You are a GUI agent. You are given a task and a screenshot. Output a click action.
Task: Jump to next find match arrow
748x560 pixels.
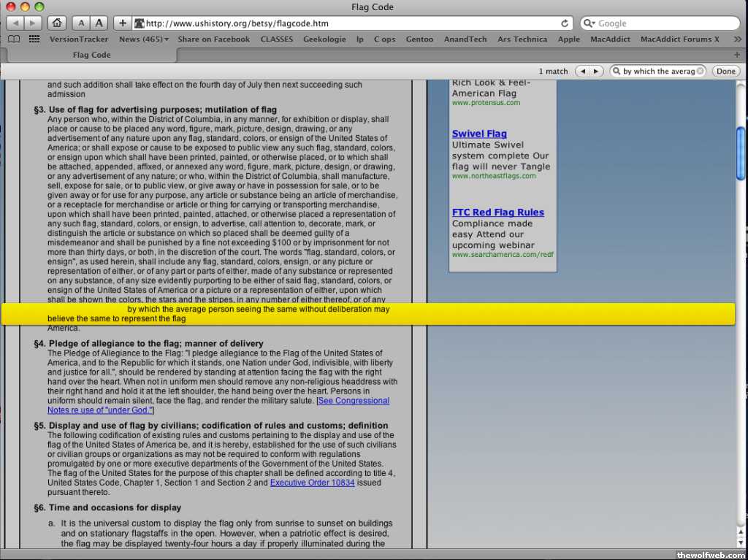[597, 71]
